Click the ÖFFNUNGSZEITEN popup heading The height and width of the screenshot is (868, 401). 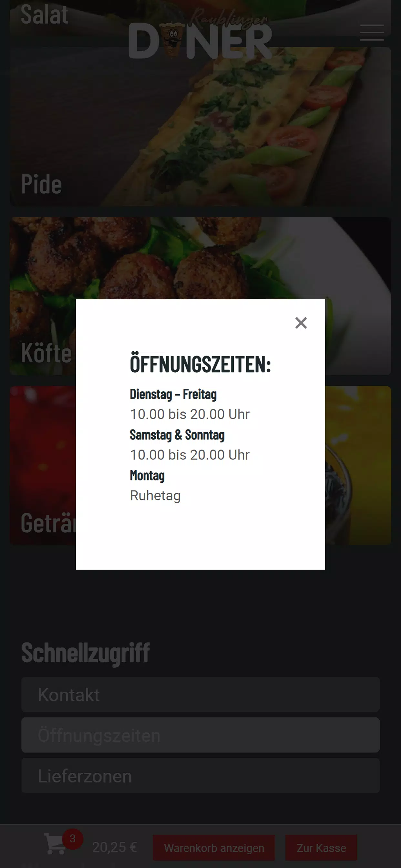(x=200, y=364)
